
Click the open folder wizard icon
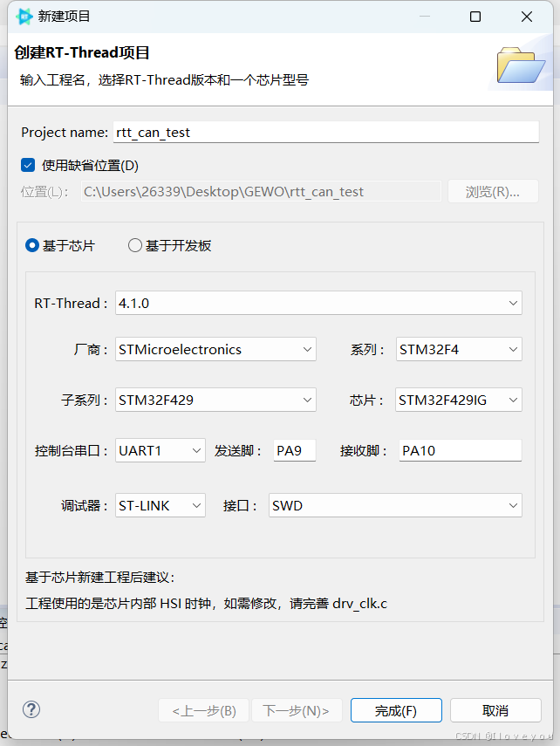tap(521, 65)
